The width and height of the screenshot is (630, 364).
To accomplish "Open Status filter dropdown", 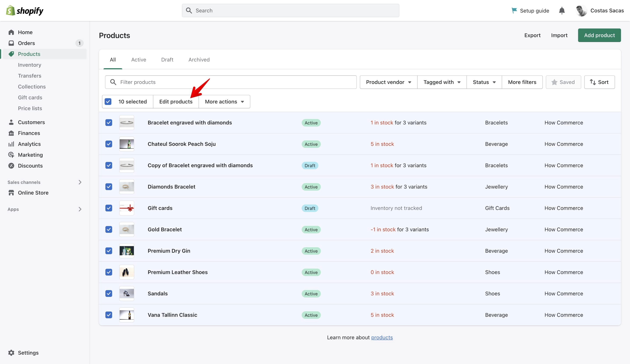I will tap(484, 82).
